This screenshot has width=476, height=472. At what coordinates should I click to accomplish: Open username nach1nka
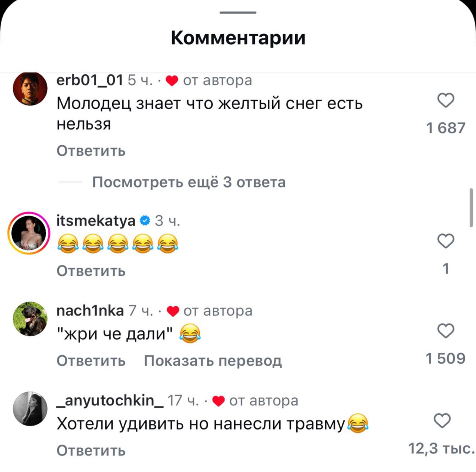coord(90,311)
